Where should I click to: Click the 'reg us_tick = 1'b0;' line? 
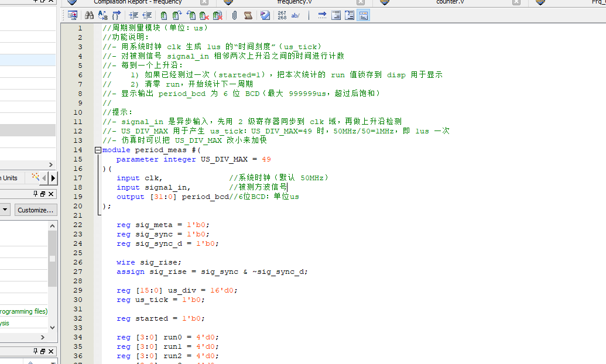pos(160,300)
